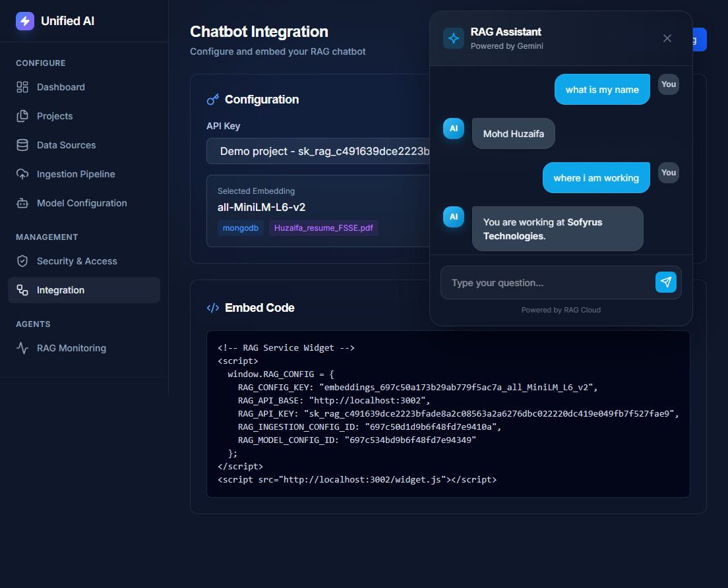Click the 'Powered by RAG Cloud' footer text
The image size is (728, 588).
(561, 310)
